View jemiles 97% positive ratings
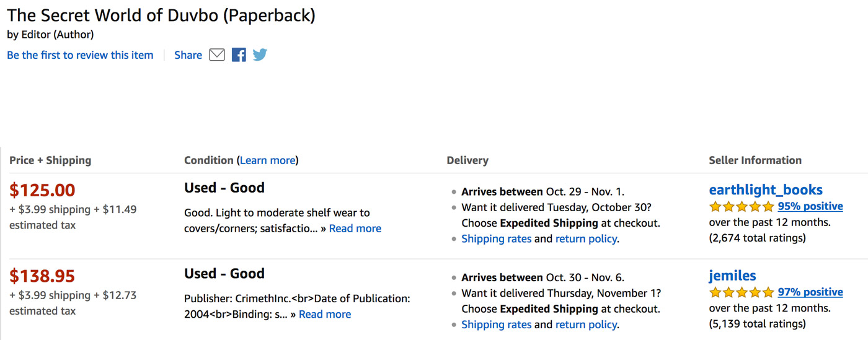The height and width of the screenshot is (340, 868). [810, 292]
